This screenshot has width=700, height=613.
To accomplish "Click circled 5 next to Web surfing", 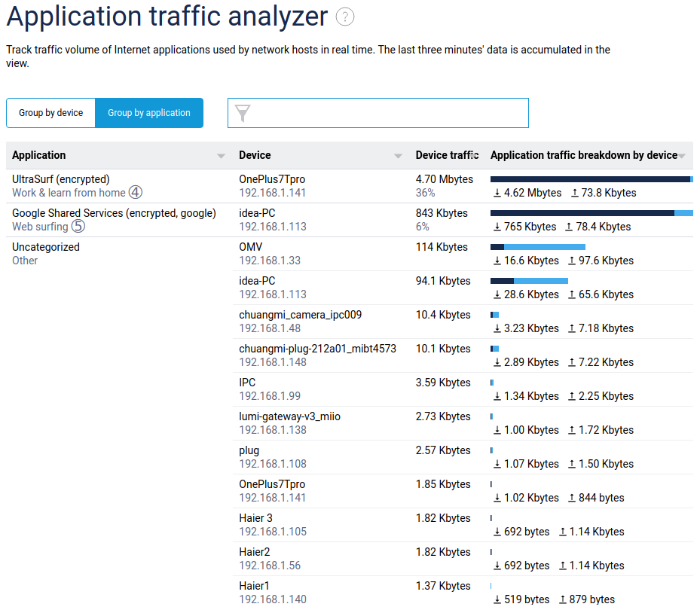I will click(x=77, y=226).
